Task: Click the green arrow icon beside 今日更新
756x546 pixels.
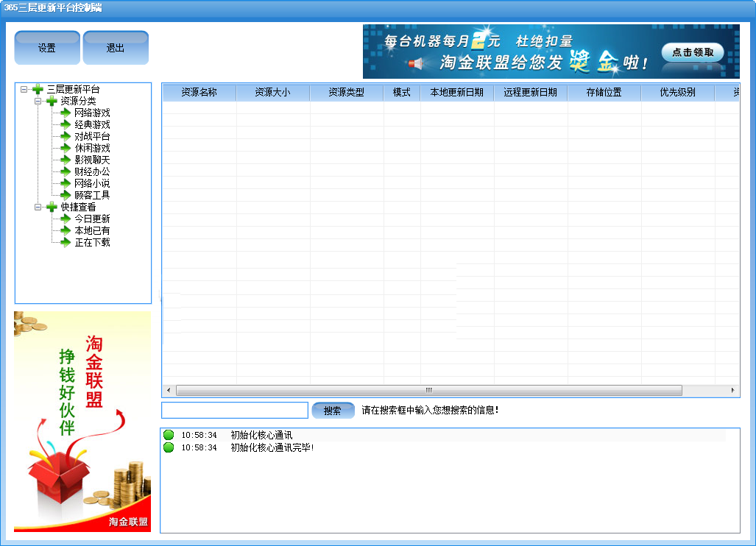Action: 66,219
